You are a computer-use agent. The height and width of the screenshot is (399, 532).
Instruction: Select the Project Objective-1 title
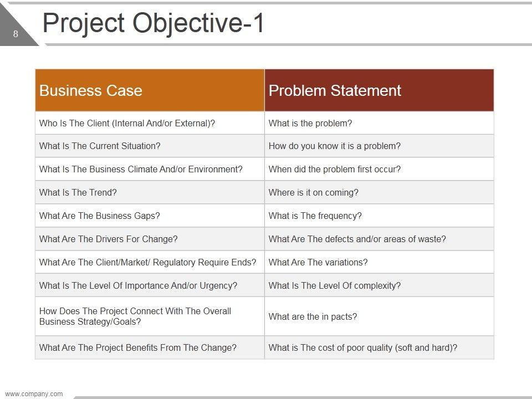pyautogui.click(x=154, y=24)
